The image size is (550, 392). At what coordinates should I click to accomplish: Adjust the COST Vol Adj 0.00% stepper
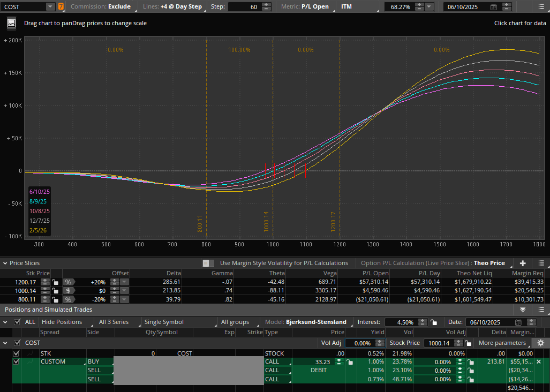pyautogui.click(x=379, y=343)
